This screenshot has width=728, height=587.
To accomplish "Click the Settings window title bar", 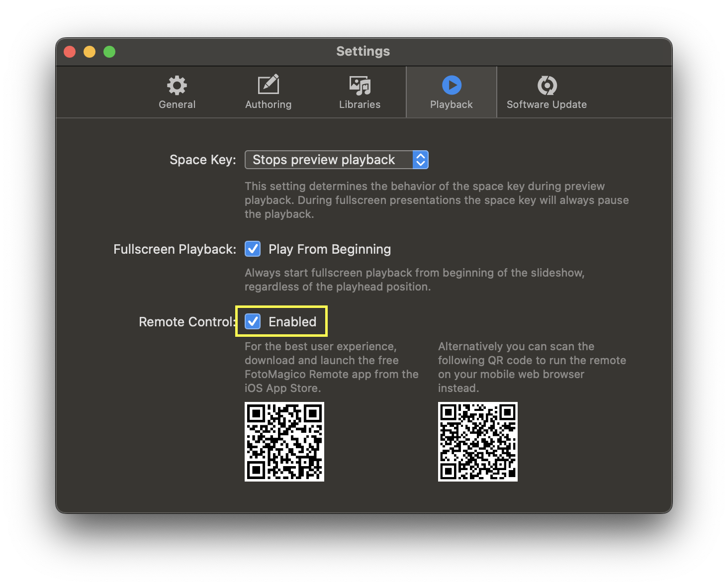I will click(x=363, y=51).
